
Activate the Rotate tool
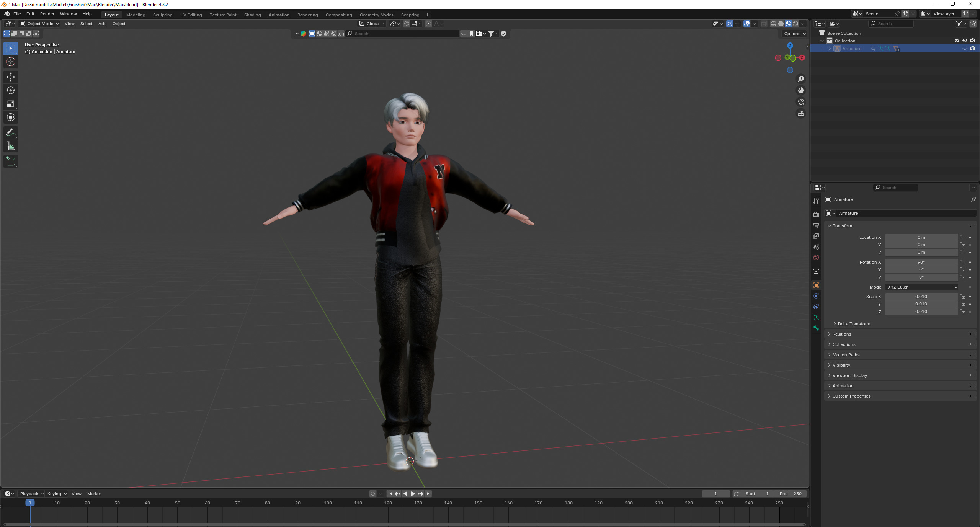click(11, 91)
